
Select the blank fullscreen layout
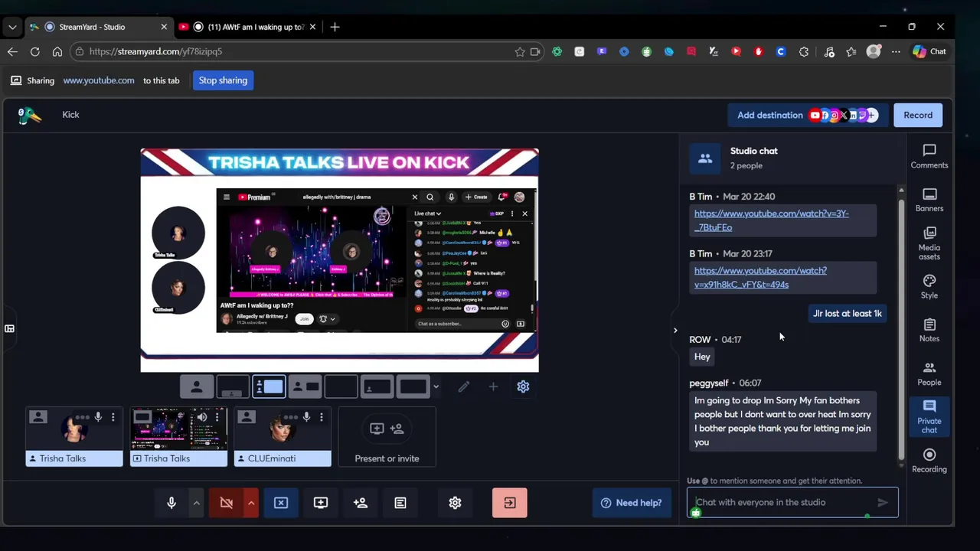(341, 386)
